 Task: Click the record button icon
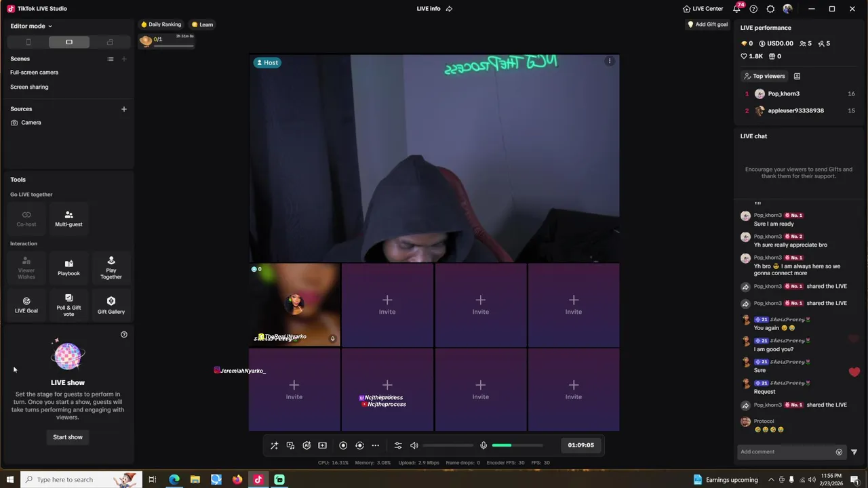[343, 445]
